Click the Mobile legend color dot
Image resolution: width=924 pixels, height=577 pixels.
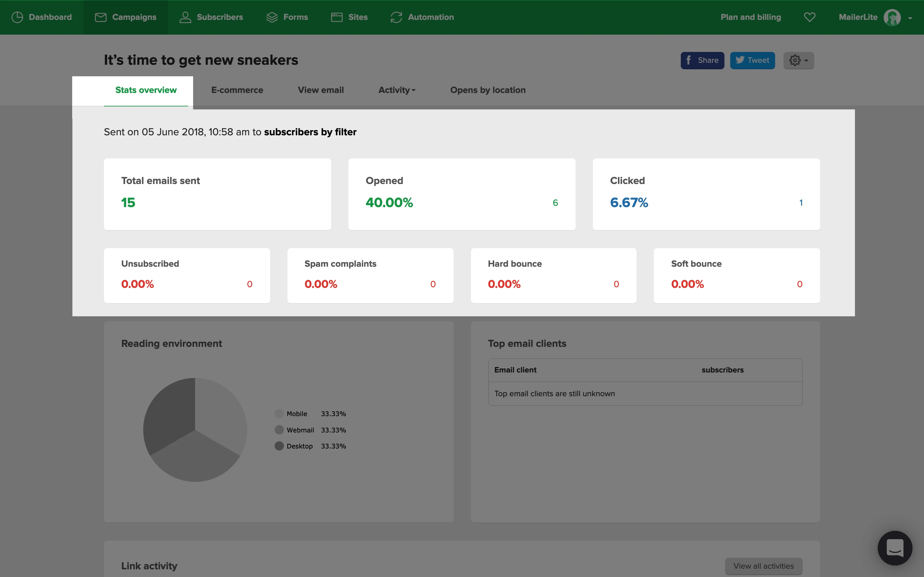[x=279, y=414]
